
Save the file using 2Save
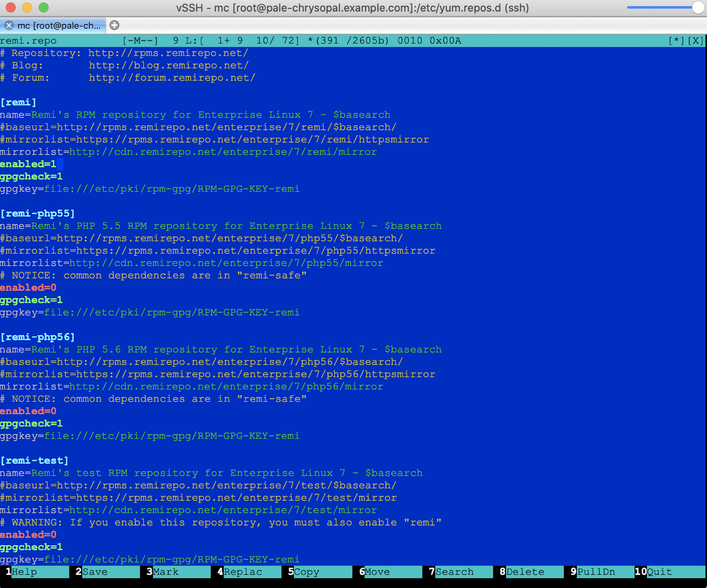pos(108,572)
